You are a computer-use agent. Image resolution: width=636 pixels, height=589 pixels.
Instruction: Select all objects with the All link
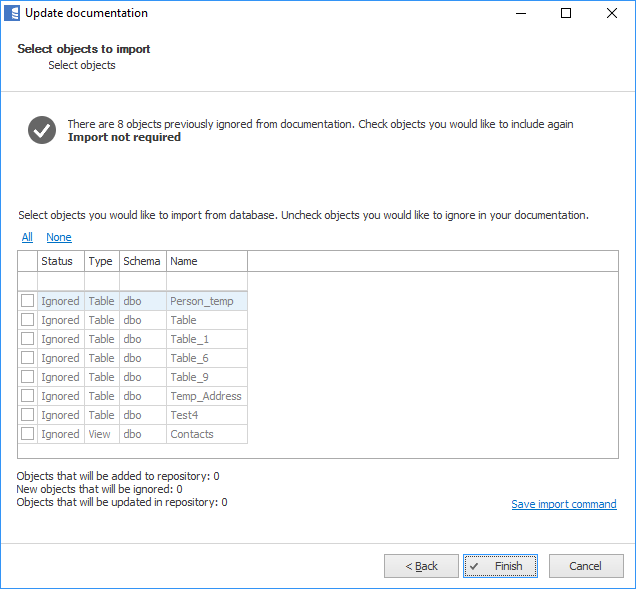tap(27, 237)
